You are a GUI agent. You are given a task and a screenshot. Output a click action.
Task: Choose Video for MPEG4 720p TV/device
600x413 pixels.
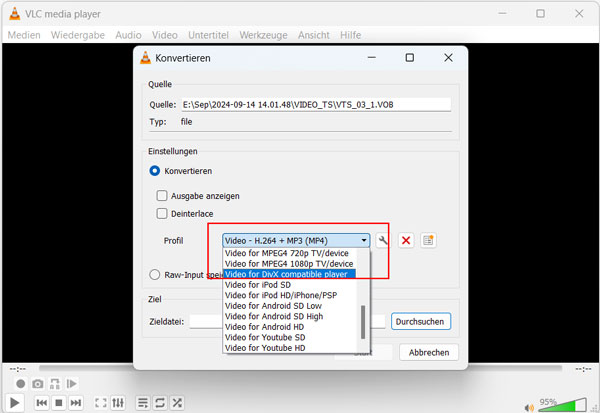click(x=289, y=253)
